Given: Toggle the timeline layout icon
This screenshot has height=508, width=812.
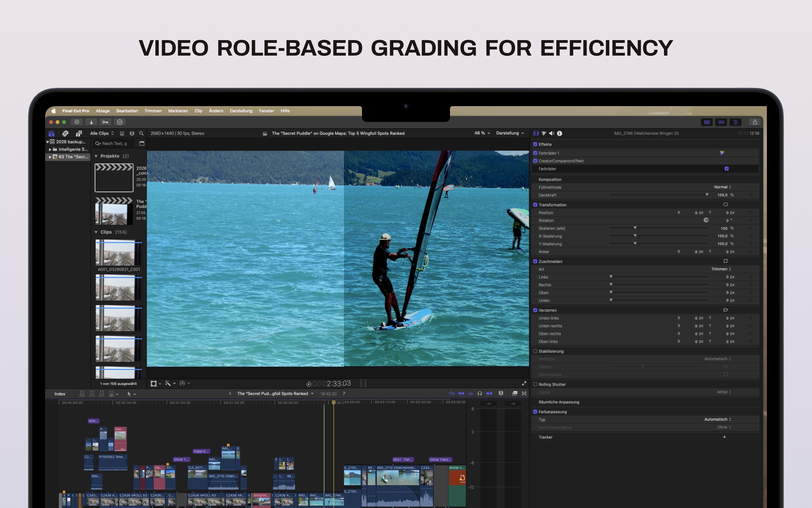Looking at the screenshot, I should click(721, 122).
